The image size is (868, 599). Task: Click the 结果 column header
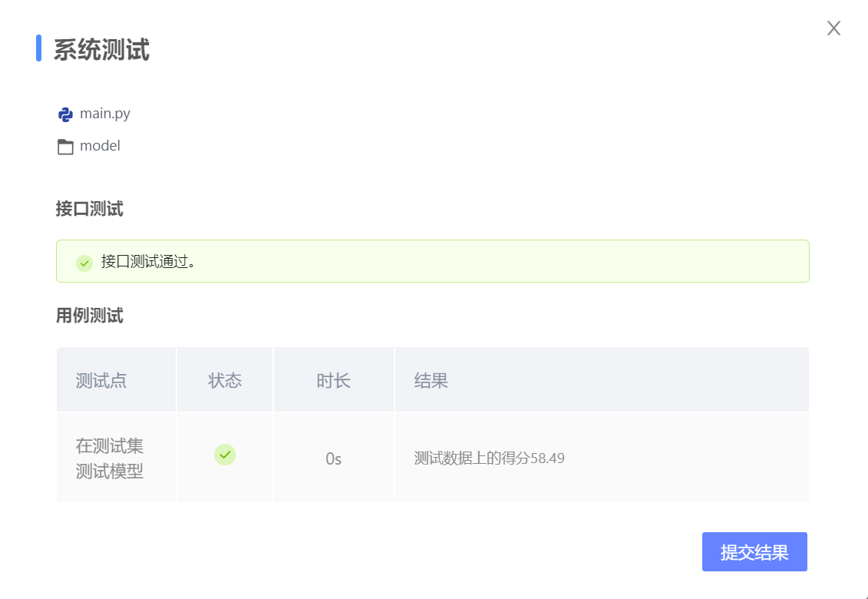tap(431, 380)
